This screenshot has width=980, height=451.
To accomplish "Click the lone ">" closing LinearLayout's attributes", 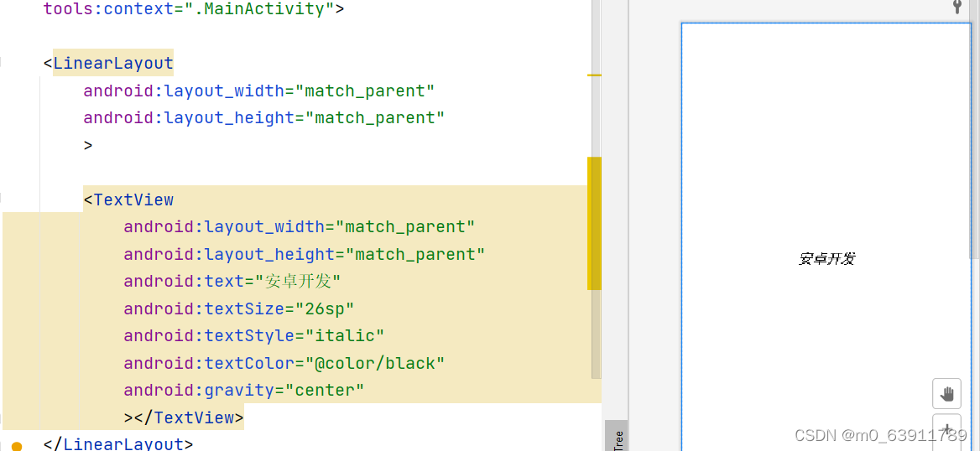I will click(88, 145).
